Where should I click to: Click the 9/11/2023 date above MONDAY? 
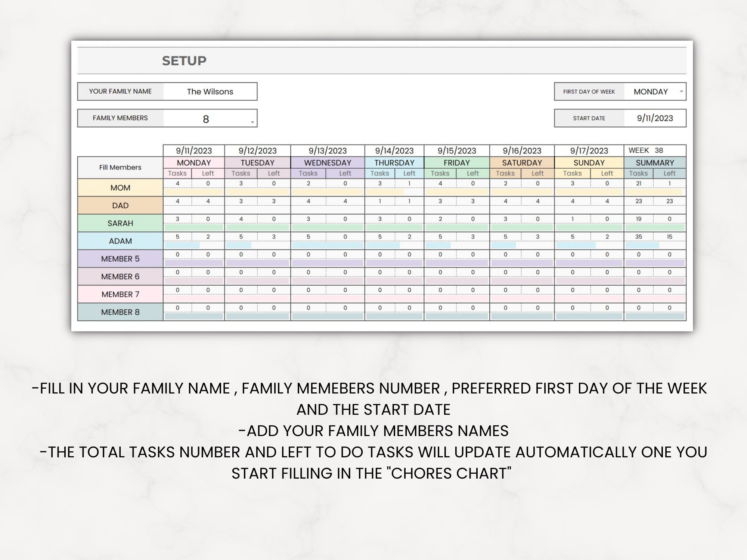point(194,151)
